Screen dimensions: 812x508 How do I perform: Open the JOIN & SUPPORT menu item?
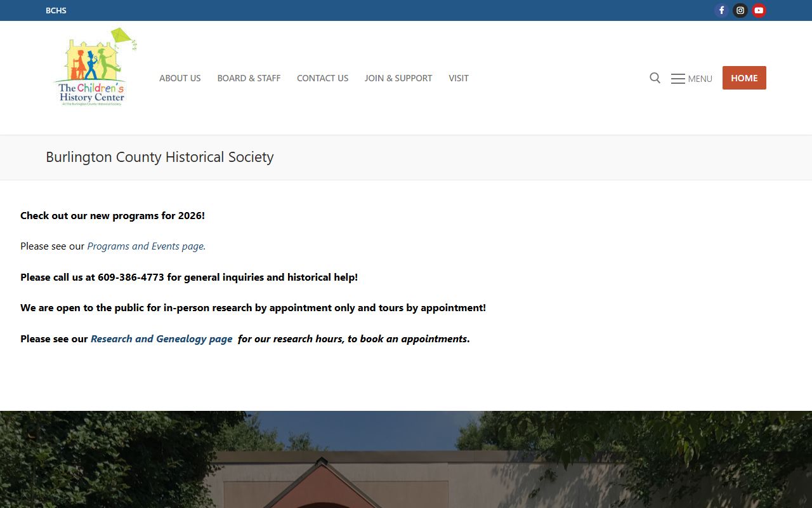click(398, 78)
